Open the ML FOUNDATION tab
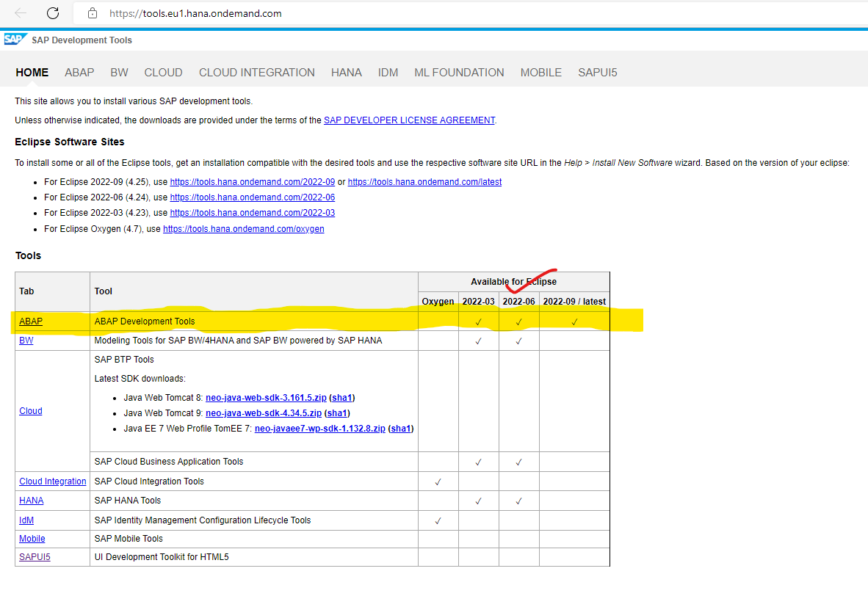The width and height of the screenshot is (868, 607). click(x=459, y=72)
